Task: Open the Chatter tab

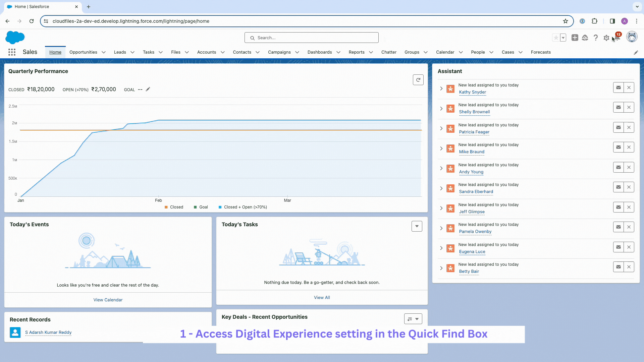Action: [389, 52]
